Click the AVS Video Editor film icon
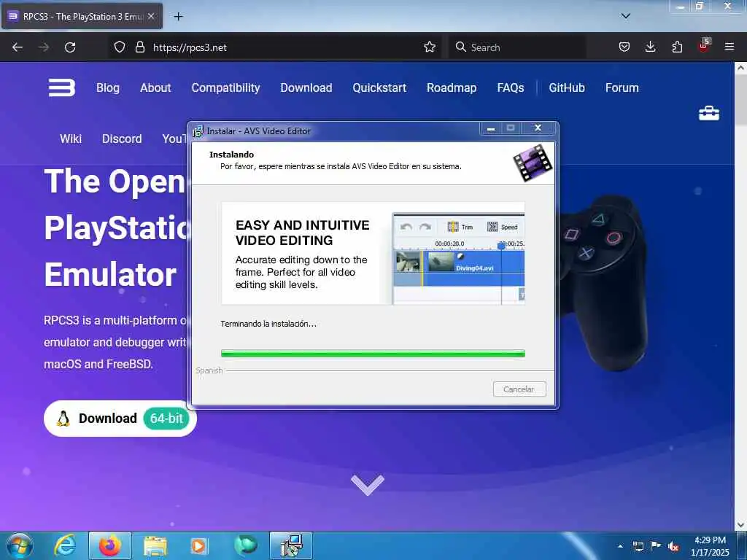Image resolution: width=747 pixels, height=560 pixels. pos(533,163)
